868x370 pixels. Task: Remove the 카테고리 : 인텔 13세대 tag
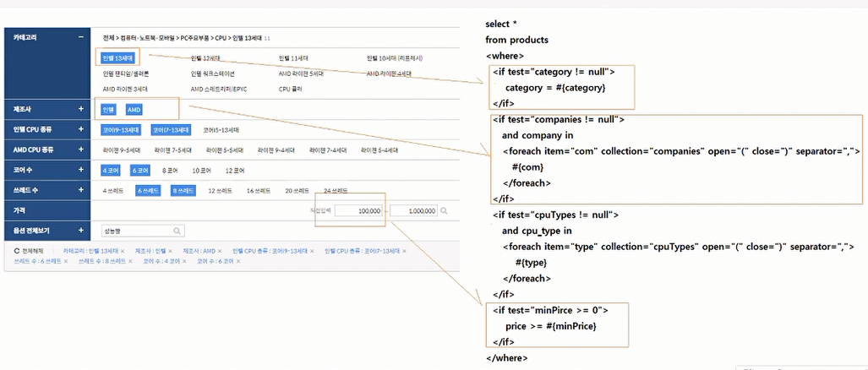point(123,251)
